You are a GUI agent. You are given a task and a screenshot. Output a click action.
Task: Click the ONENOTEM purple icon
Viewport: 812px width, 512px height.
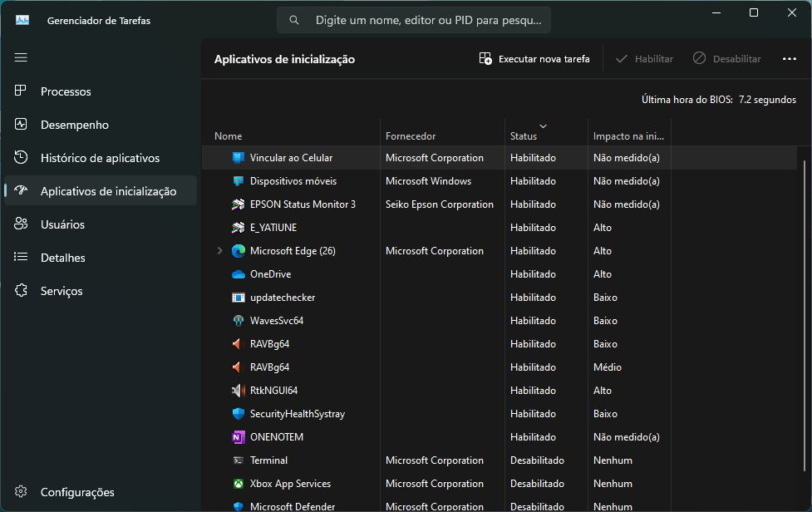(x=239, y=437)
